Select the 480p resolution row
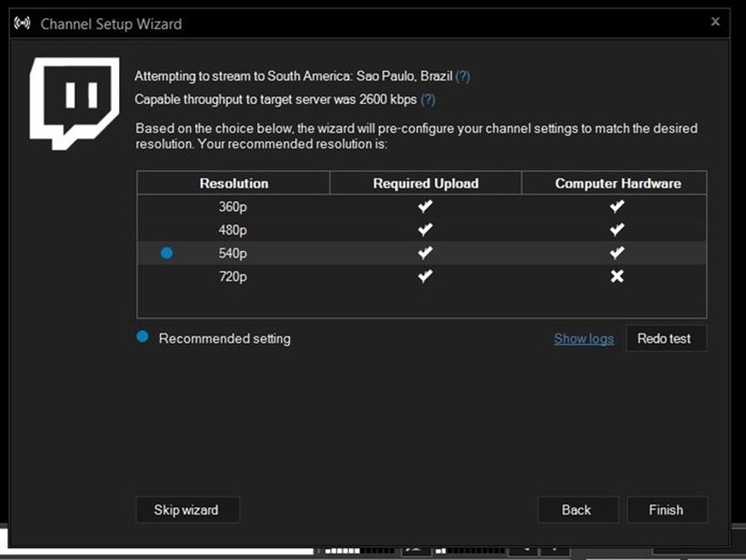Viewport: 746px width, 560px height. 422,230
